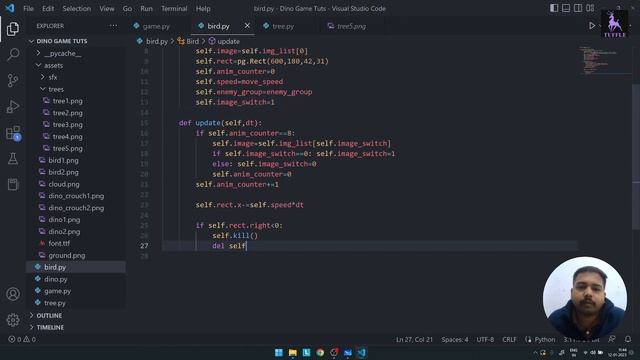Expand the __pycache__ folder
Screen dimensions: 640x360
coord(62,53)
